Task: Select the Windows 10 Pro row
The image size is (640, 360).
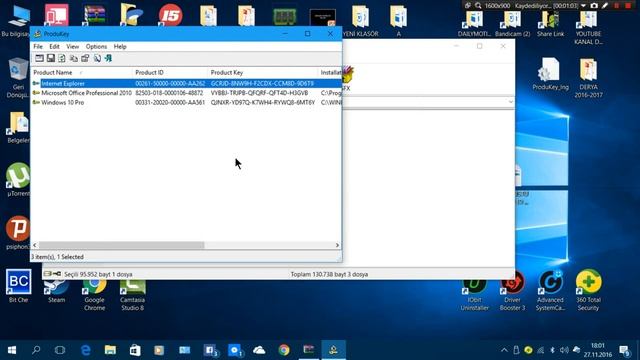Action: click(187, 102)
